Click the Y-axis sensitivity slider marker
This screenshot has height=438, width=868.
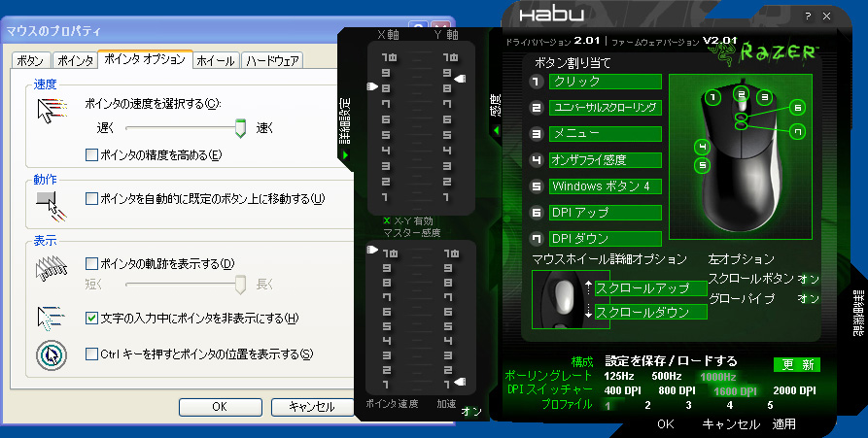(460, 79)
